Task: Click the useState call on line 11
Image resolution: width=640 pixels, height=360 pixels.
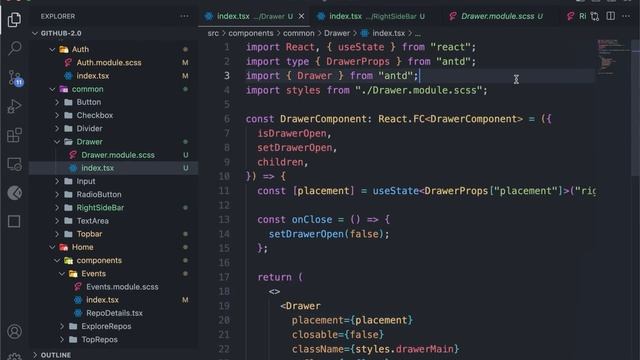Action: pyautogui.click(x=396, y=191)
